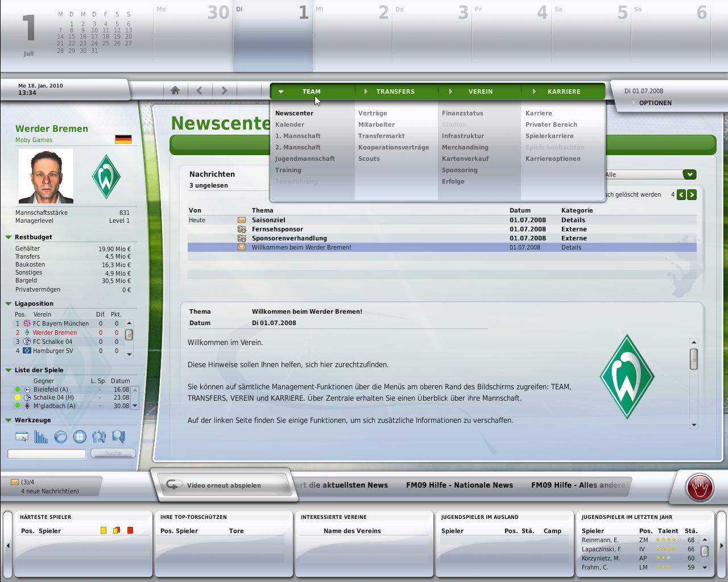Click the large Werder Bremen crest in message

tap(627, 376)
